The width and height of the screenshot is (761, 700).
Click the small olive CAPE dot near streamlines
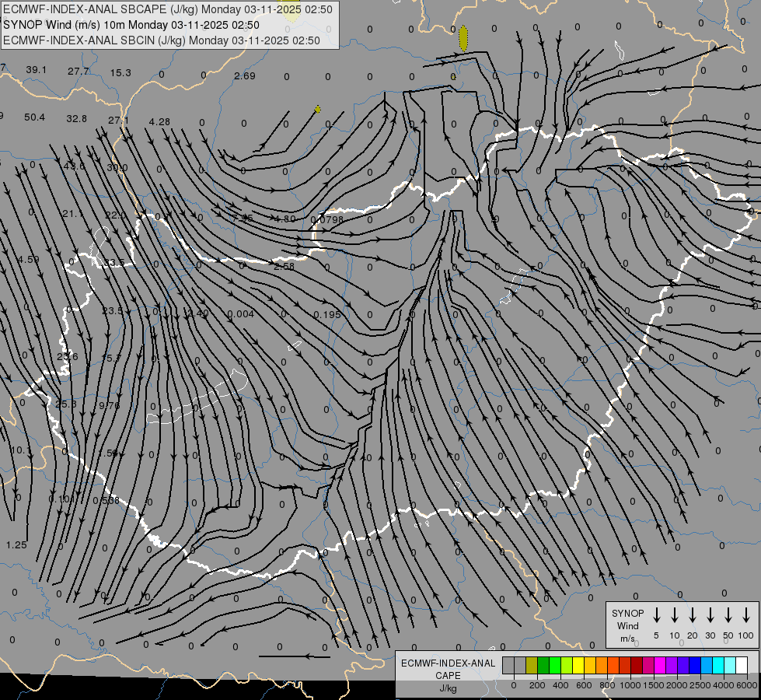coord(317,110)
